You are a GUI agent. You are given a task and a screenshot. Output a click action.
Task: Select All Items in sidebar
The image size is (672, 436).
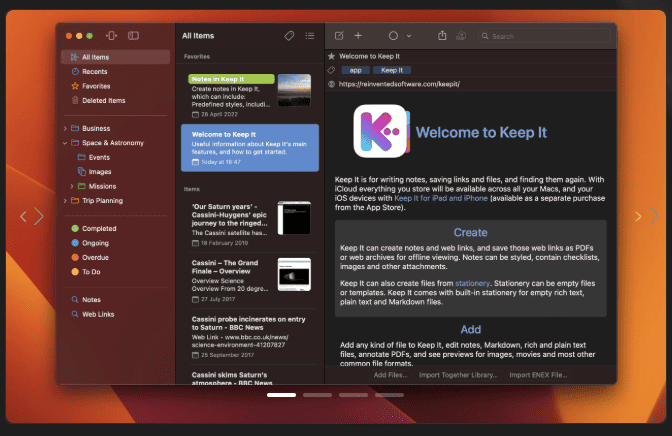[116, 57]
